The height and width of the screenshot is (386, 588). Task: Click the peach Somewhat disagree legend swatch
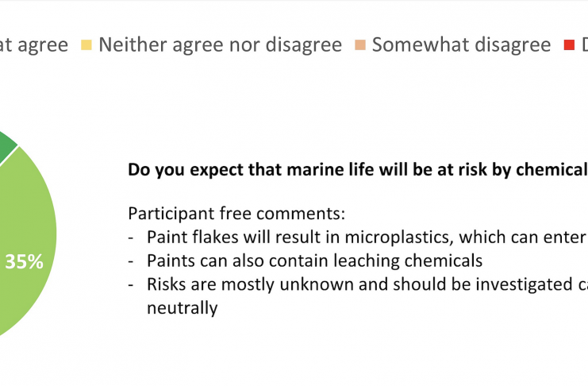click(x=360, y=45)
